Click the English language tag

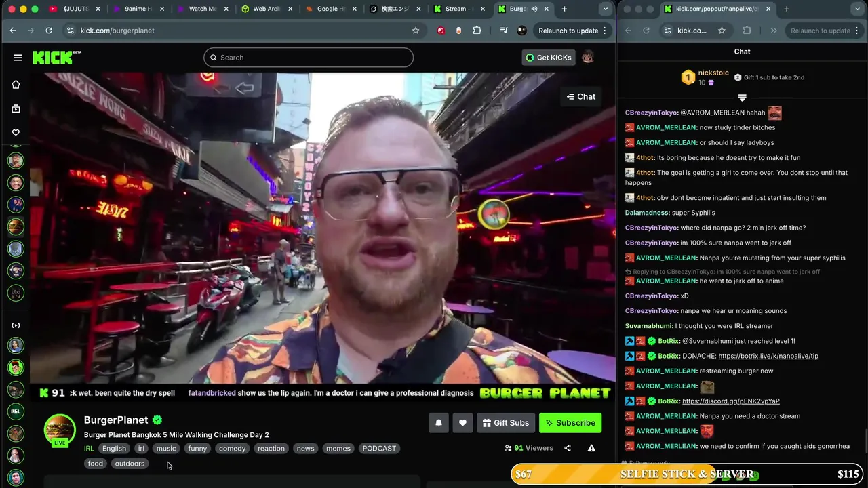click(114, 449)
